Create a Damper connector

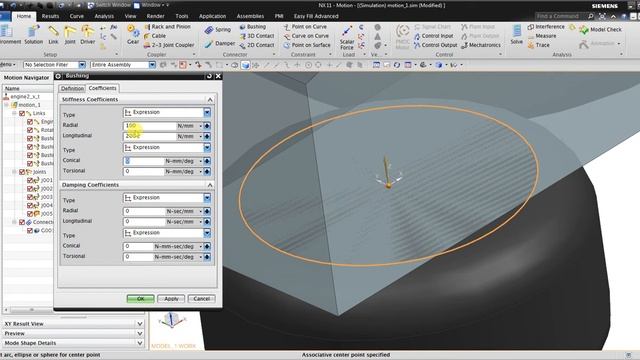(x=220, y=43)
